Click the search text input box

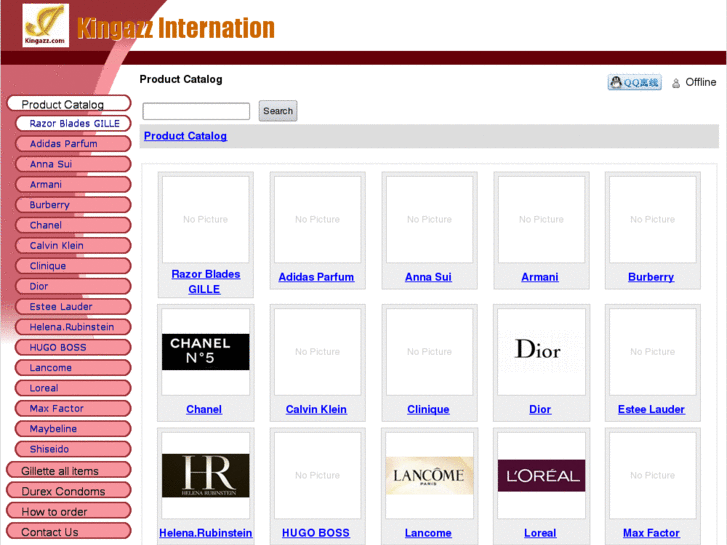click(196, 111)
